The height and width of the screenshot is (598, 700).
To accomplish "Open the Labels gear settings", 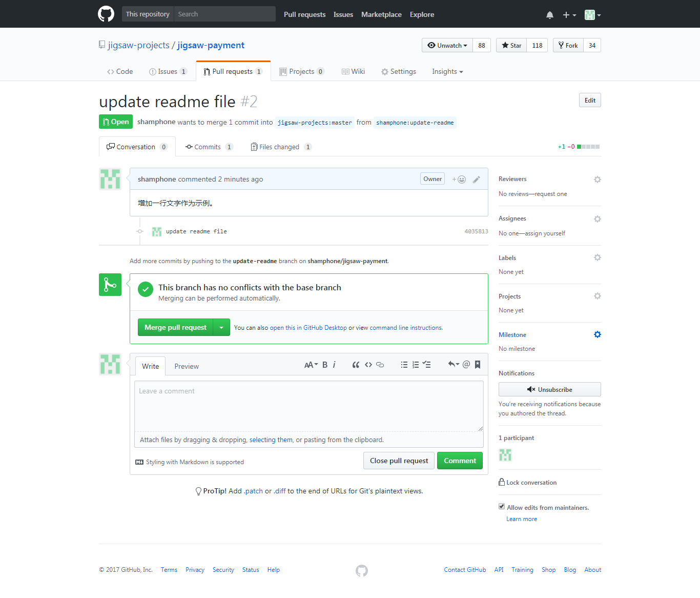I will point(597,257).
